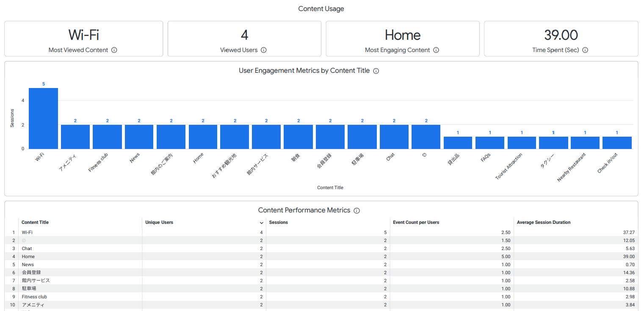Click the Time Spent scorecard value 39.00
644x311 pixels.
561,35
